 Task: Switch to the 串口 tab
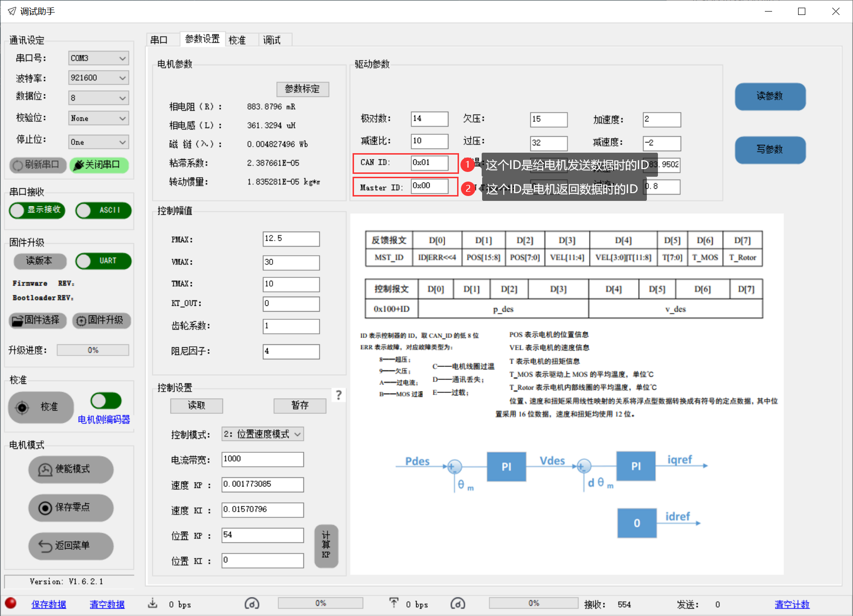159,40
